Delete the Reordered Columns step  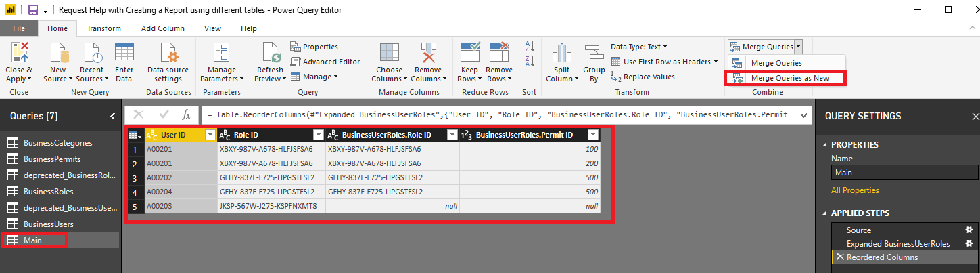tap(840, 257)
